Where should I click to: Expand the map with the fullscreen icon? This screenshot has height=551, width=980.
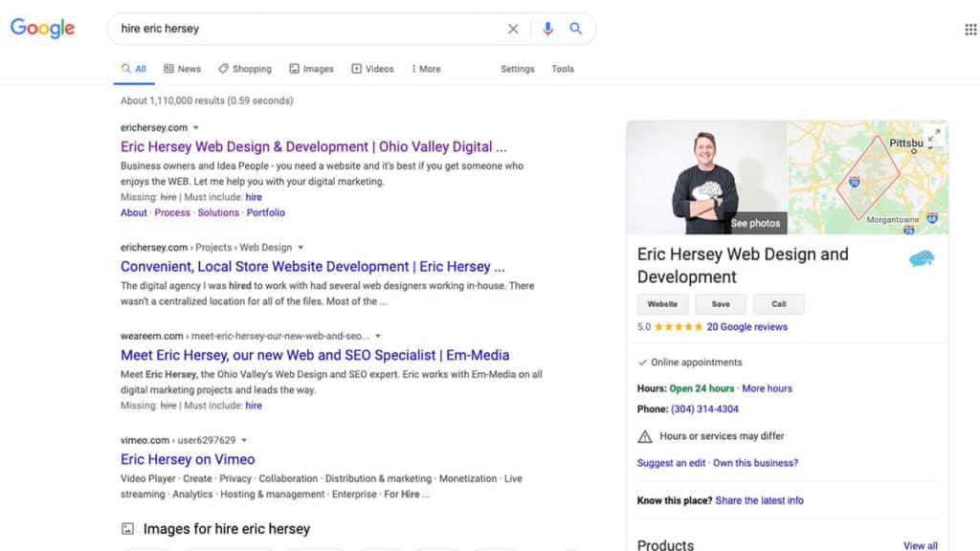click(934, 136)
